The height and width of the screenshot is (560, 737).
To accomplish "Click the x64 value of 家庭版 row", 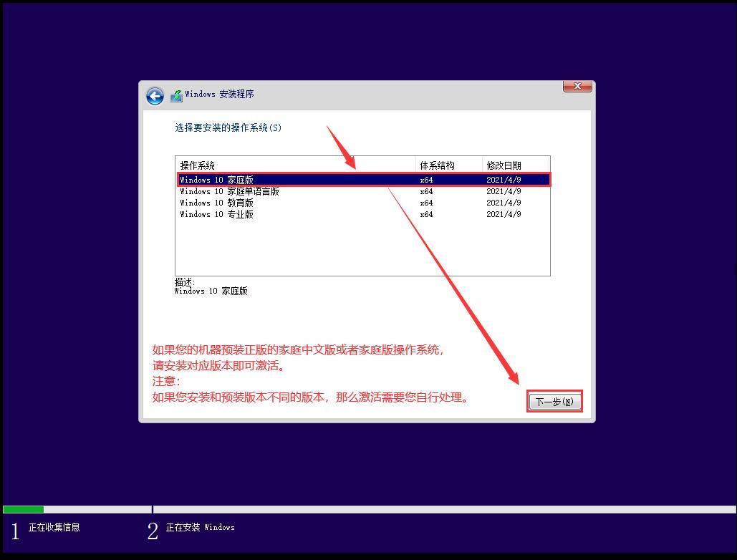I will pyautogui.click(x=425, y=180).
